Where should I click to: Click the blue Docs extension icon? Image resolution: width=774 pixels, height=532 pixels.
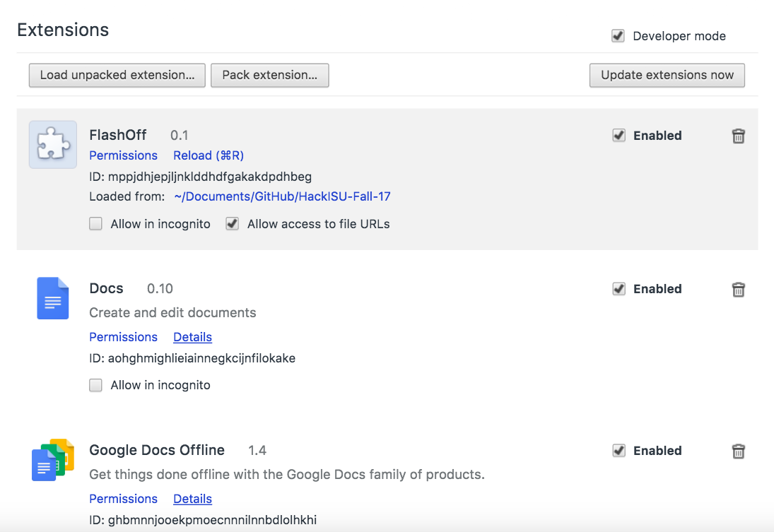(53, 298)
